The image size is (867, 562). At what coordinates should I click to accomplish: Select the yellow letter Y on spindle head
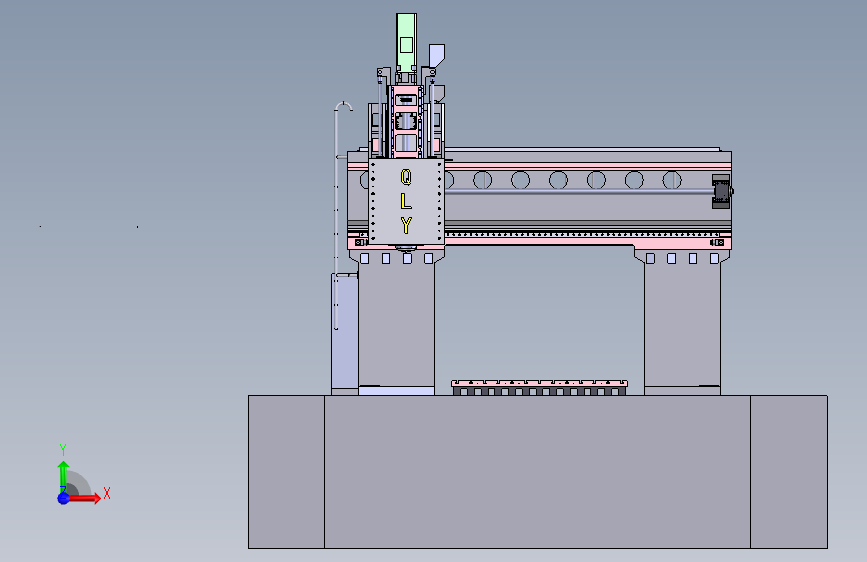pos(406,226)
